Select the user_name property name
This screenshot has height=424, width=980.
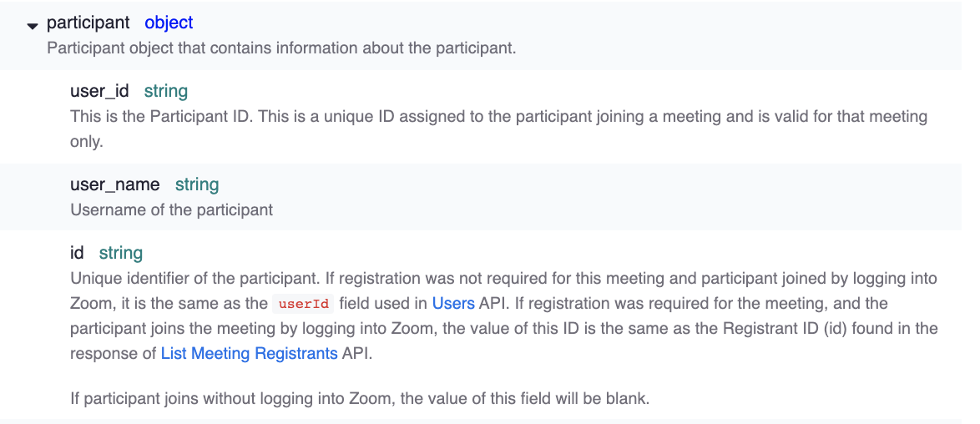click(x=115, y=184)
